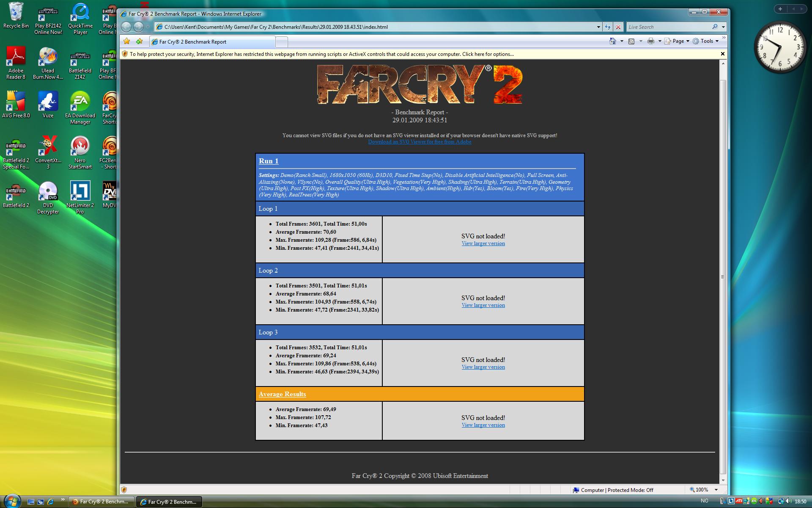This screenshot has width=812, height=508.
Task: Switch to the Far Cry 2 Benchmark tool taskbar button
Action: (x=101, y=502)
